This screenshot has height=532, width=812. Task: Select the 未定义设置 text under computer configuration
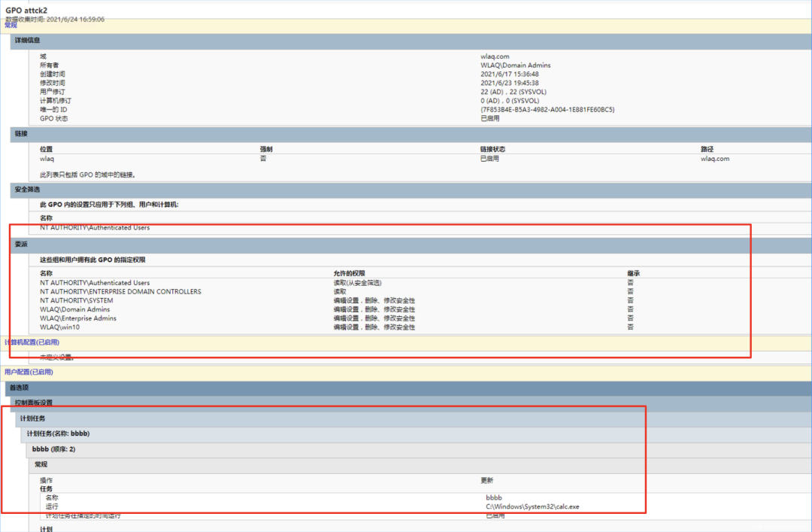pos(57,357)
